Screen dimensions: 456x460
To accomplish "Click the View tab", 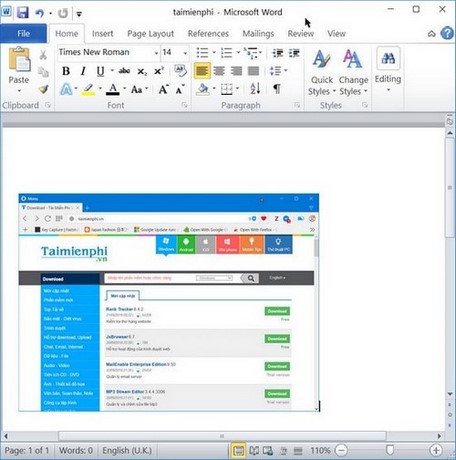I will [336, 34].
